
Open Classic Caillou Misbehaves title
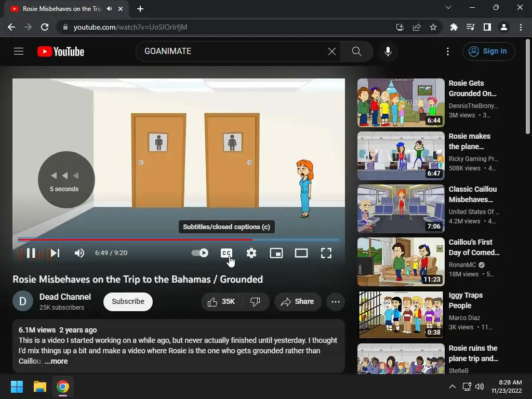click(473, 194)
